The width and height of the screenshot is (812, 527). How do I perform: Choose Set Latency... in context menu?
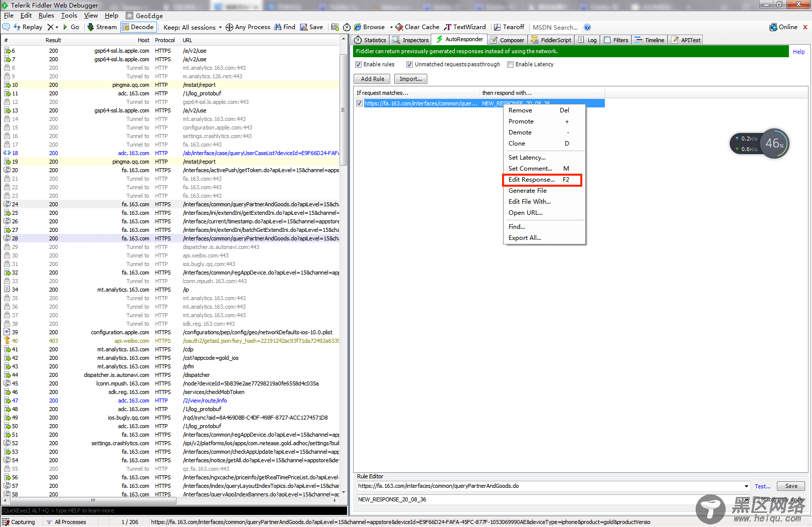click(x=544, y=158)
